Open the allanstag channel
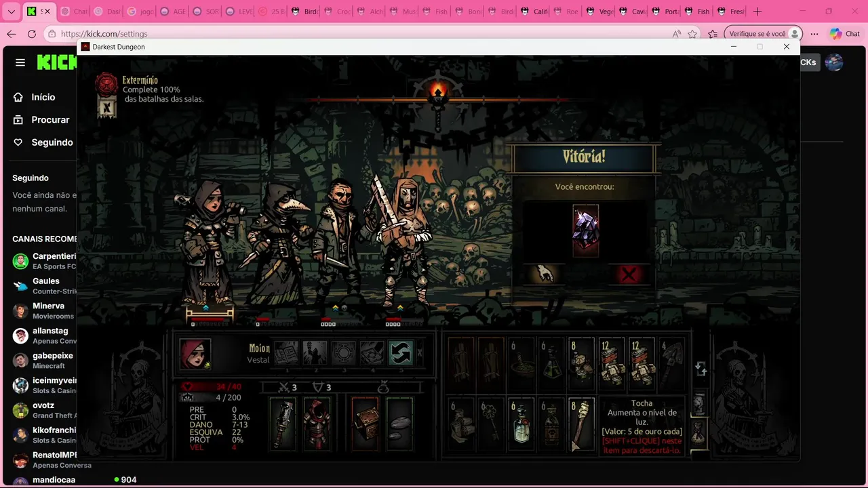This screenshot has height=488, width=868. point(44,335)
